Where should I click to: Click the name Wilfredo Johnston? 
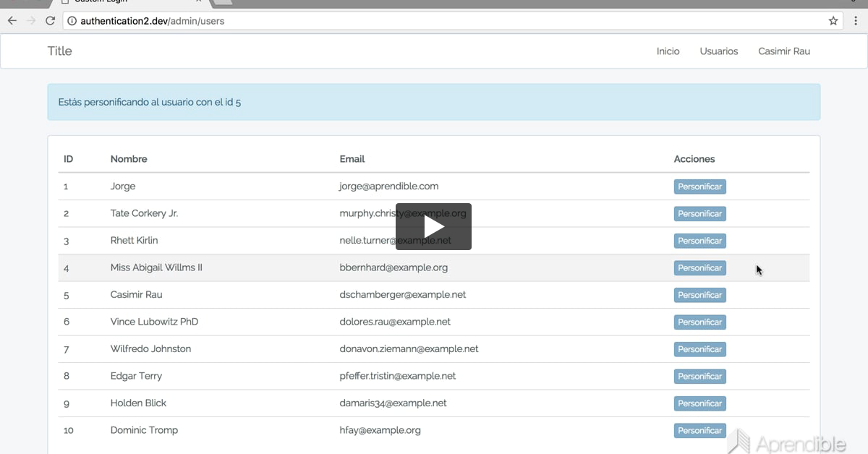coord(150,349)
